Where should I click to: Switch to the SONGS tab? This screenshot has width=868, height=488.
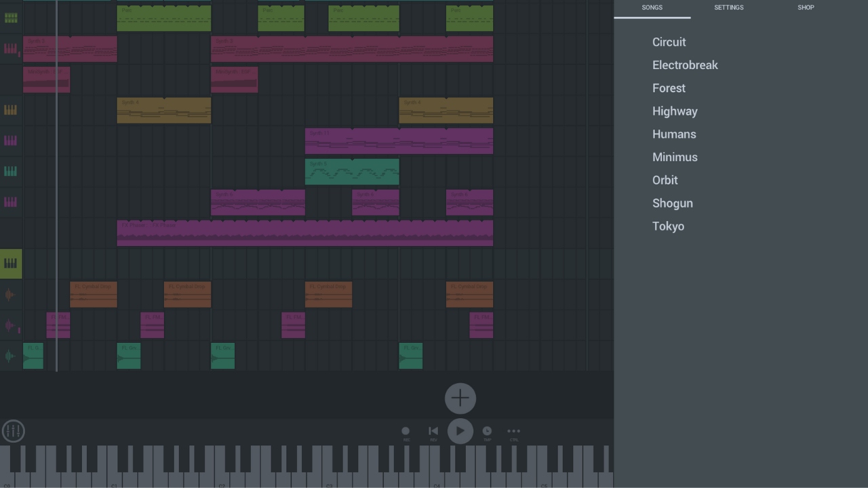pyautogui.click(x=652, y=7)
